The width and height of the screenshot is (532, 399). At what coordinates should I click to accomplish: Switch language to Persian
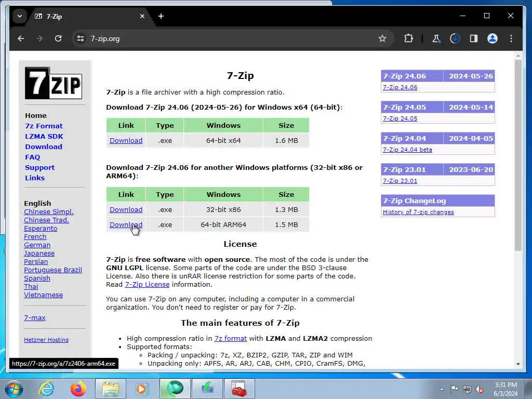point(36,262)
